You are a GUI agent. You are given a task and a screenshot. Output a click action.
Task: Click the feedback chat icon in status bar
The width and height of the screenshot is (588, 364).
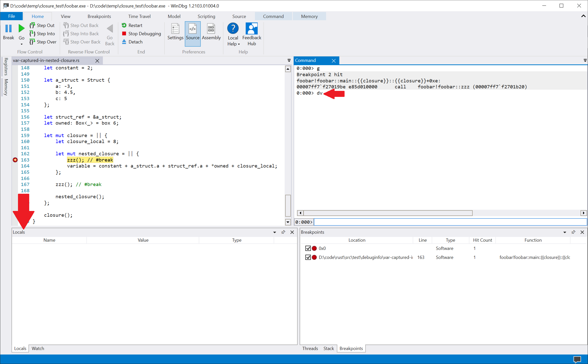point(577,359)
